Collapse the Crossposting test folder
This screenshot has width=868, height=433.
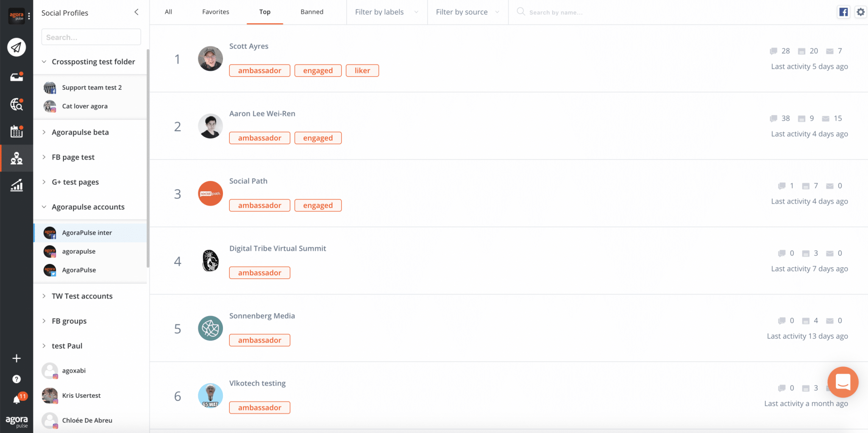[44, 62]
